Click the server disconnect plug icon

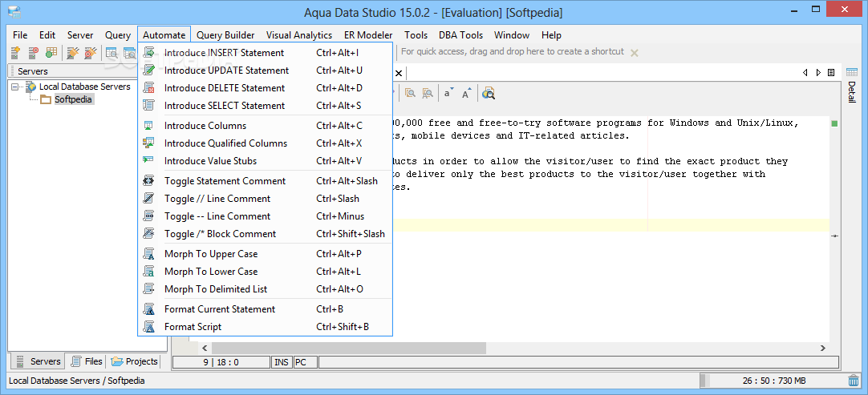coord(90,53)
